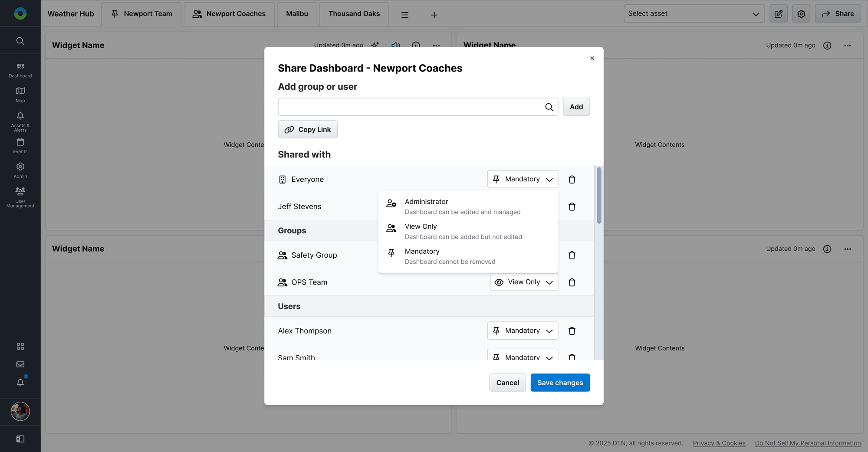Open the Map view in sidebar
This screenshot has width=868, height=452.
coord(20,95)
